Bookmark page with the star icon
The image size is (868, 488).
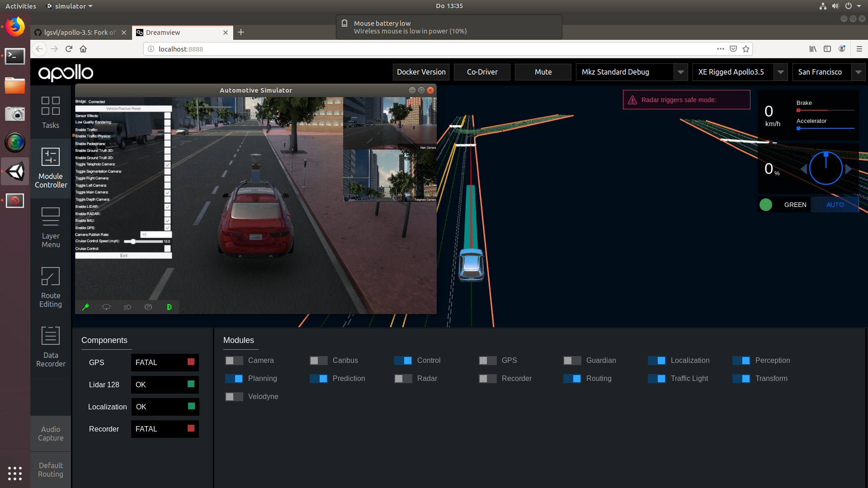(x=746, y=49)
